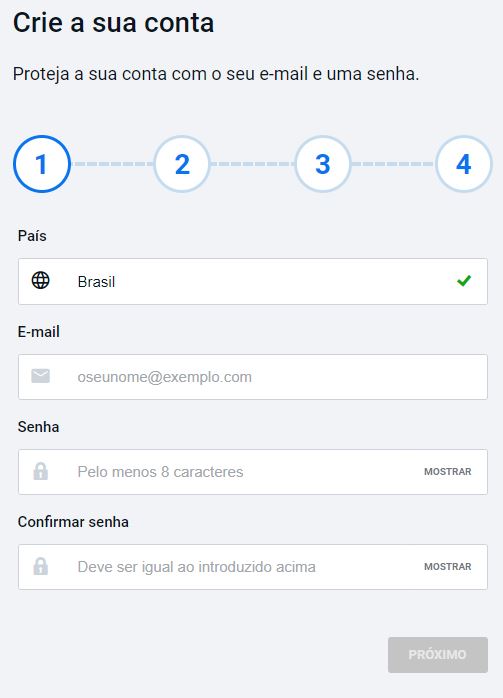Go to step 2 in progress indicator

(x=182, y=164)
